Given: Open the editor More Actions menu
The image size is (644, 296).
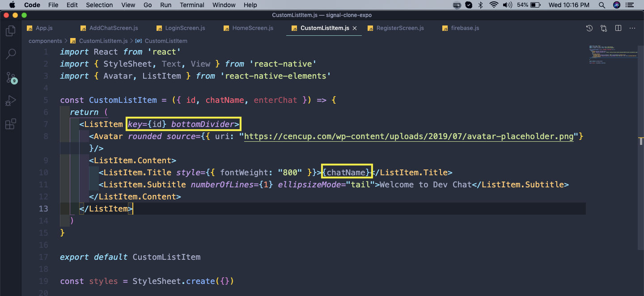Looking at the screenshot, I should coord(632,28).
